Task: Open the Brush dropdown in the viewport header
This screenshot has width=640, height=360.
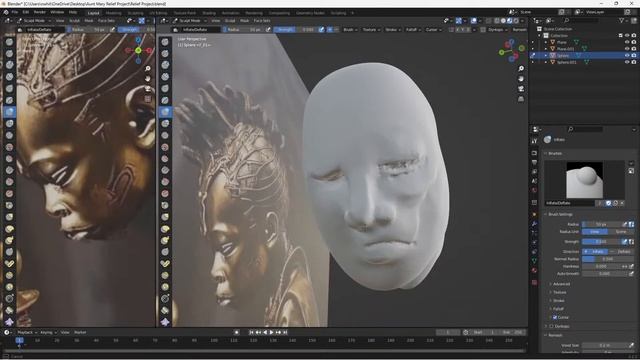Action: point(350,30)
